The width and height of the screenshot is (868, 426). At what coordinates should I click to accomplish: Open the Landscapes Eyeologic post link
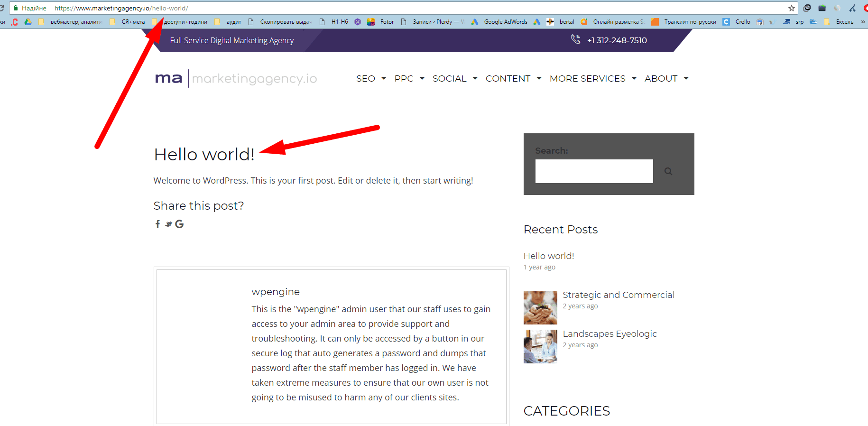click(x=609, y=333)
